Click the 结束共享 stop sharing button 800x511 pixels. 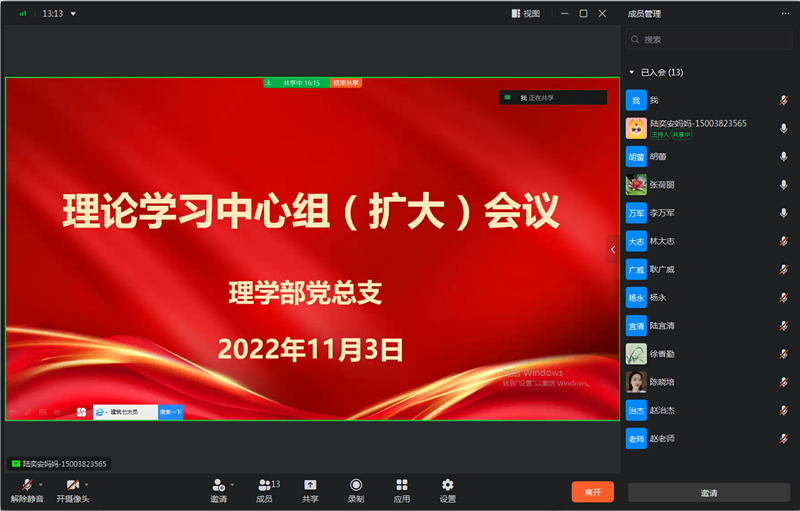(x=346, y=83)
